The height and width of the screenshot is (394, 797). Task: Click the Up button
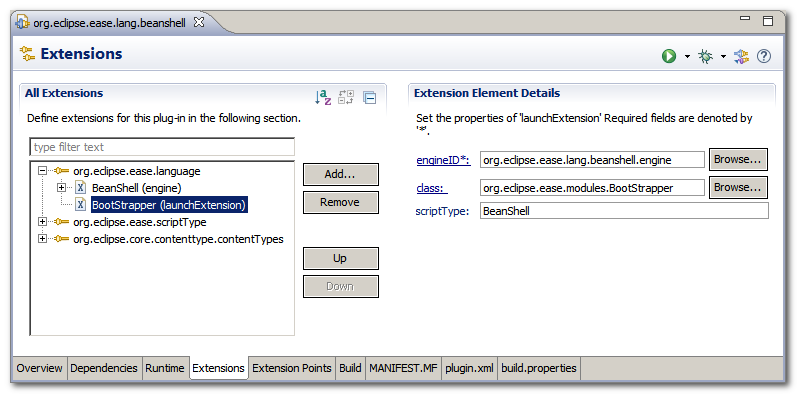click(x=341, y=258)
